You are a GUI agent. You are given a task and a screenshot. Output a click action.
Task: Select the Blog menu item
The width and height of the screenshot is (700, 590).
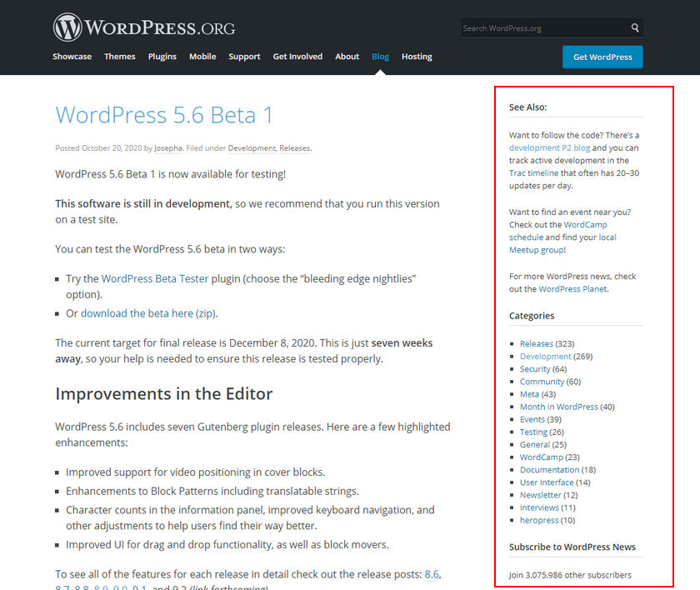[x=380, y=57]
